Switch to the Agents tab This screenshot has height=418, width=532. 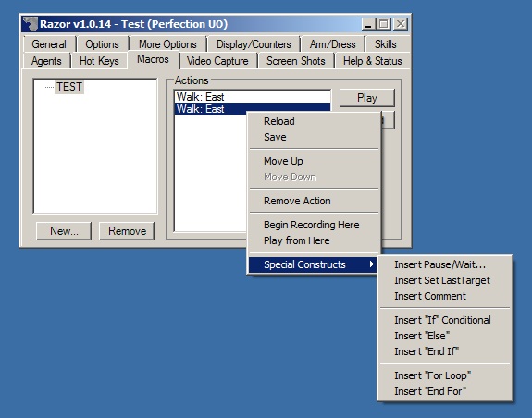46,61
